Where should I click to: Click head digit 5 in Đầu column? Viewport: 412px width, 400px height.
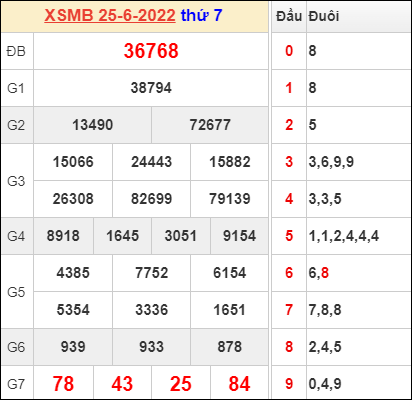pos(289,236)
